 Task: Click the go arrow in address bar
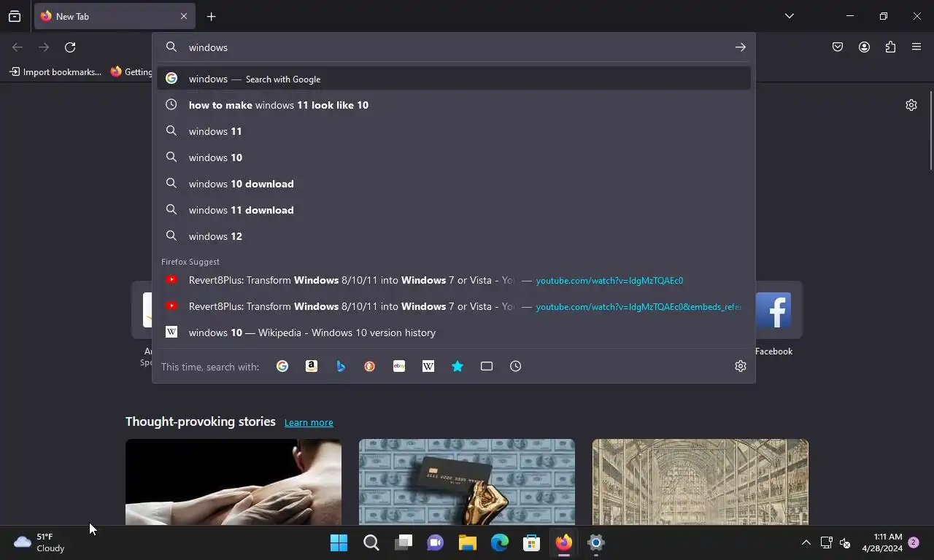(x=741, y=47)
